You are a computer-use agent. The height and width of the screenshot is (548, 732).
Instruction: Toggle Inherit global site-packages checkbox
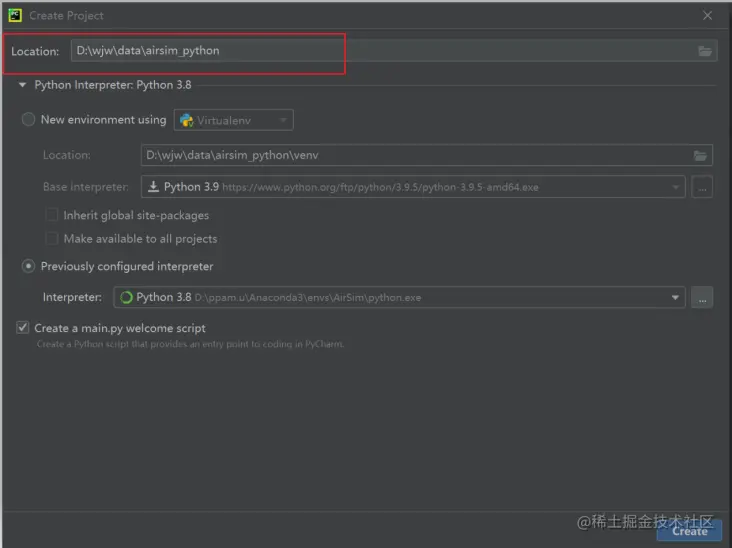pyautogui.click(x=51, y=215)
